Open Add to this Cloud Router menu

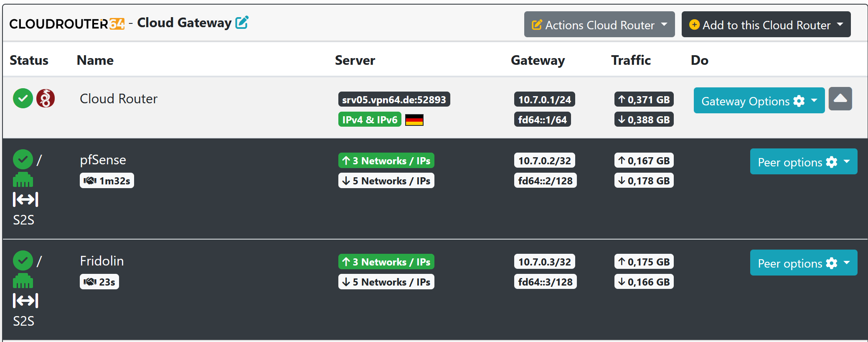pos(766,25)
